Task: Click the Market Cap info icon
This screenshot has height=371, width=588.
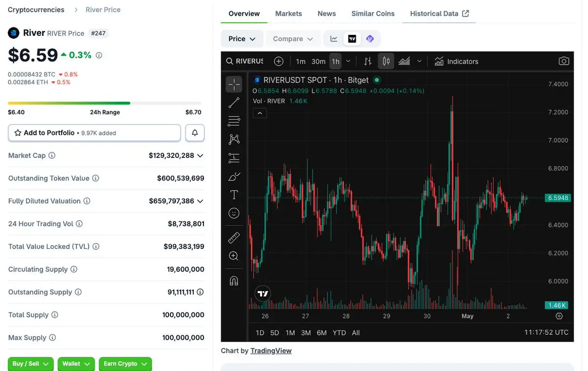Action: coord(52,155)
